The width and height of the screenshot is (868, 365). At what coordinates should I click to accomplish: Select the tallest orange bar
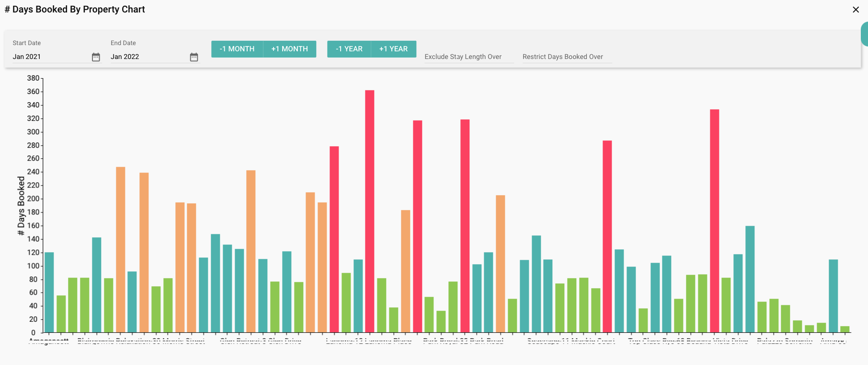point(121,249)
